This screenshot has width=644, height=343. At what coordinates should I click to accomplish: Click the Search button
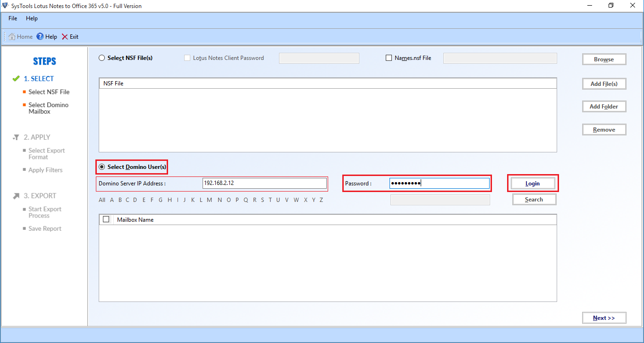pyautogui.click(x=534, y=200)
